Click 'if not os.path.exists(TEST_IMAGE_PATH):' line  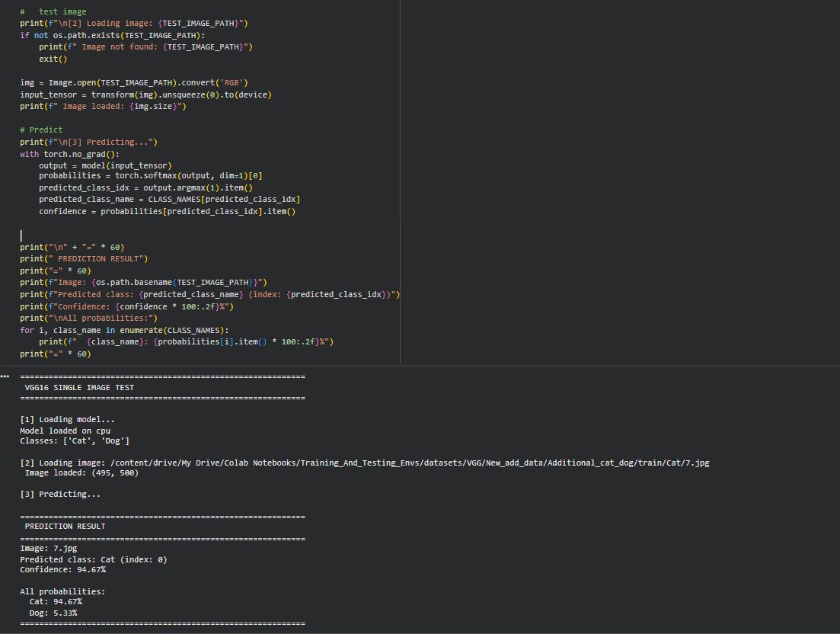(113, 35)
